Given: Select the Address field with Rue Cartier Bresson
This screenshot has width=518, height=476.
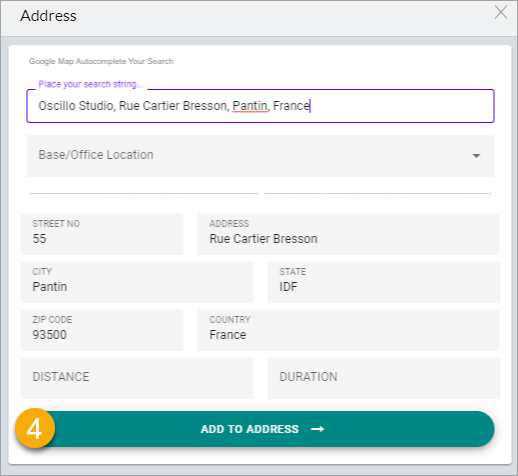Looking at the screenshot, I should click(x=348, y=234).
